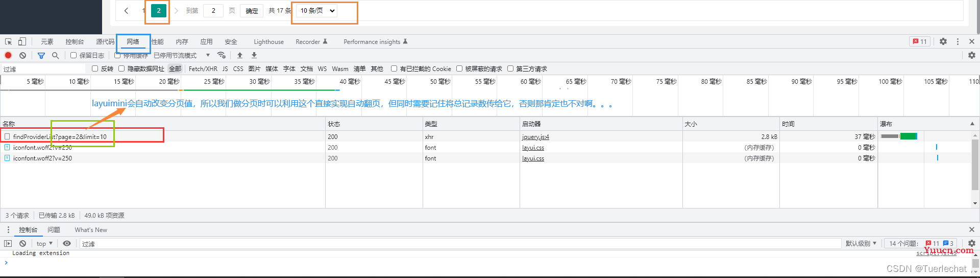Filter requests by JS type
The height and width of the screenshot is (278, 980).
[225, 68]
